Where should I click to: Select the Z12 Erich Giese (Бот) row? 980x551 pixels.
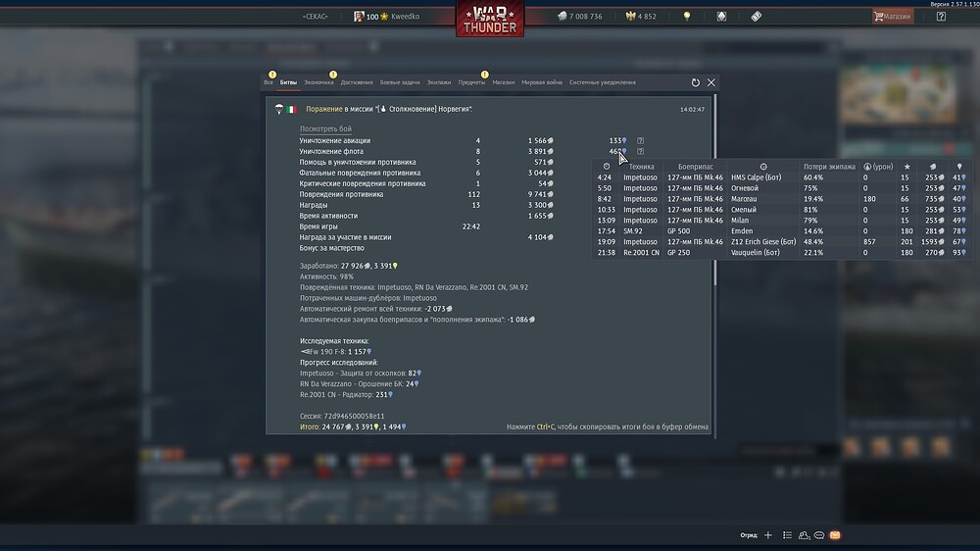point(781,241)
